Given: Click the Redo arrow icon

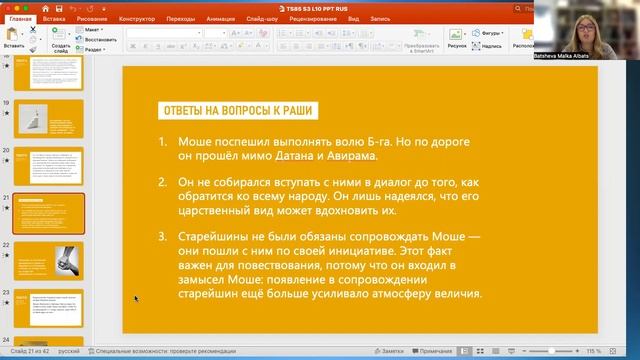Looking at the screenshot, I should pyautogui.click(x=90, y=9).
